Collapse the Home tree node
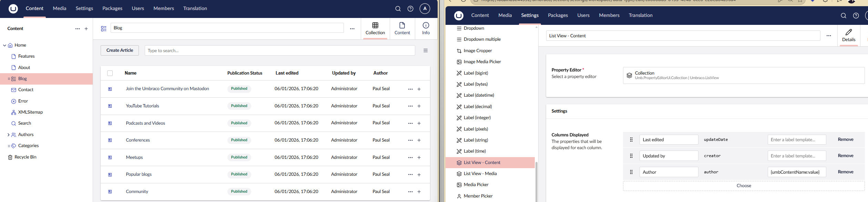 click(x=4, y=45)
